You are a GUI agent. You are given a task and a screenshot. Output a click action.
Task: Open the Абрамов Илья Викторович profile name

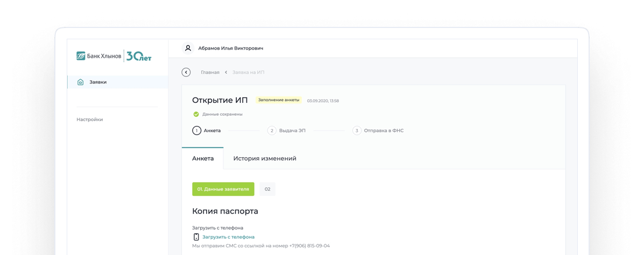231,48
